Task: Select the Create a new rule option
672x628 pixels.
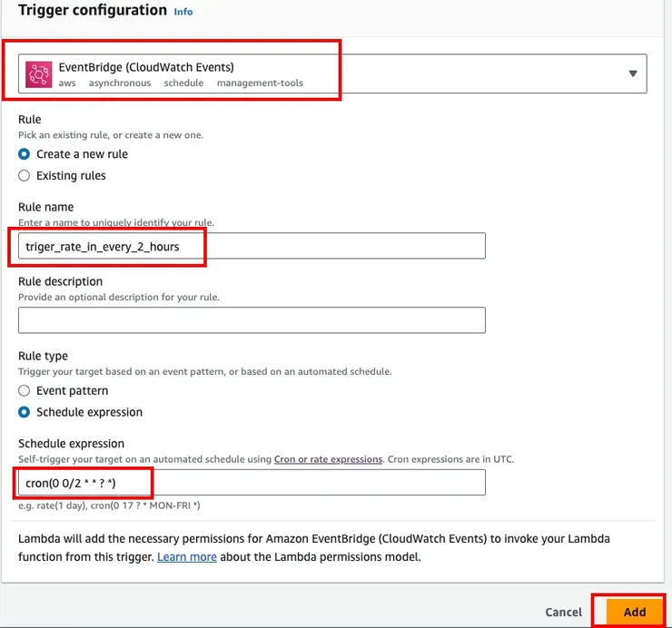Action: tap(24, 153)
